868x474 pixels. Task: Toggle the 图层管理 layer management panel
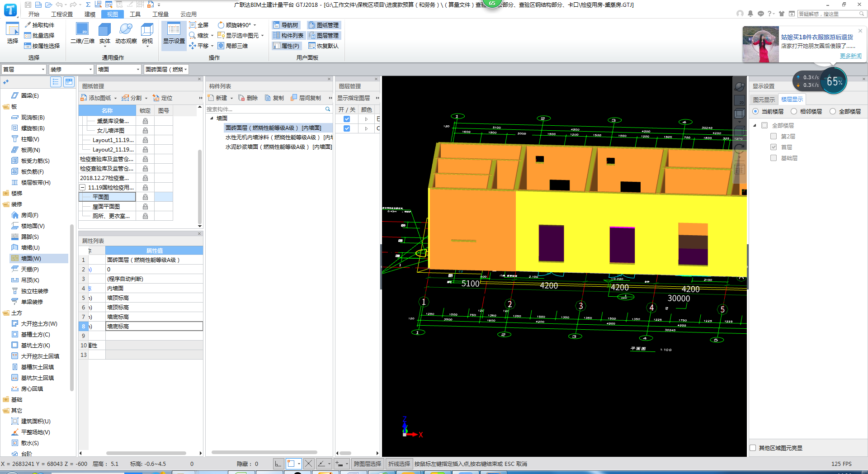pos(323,35)
